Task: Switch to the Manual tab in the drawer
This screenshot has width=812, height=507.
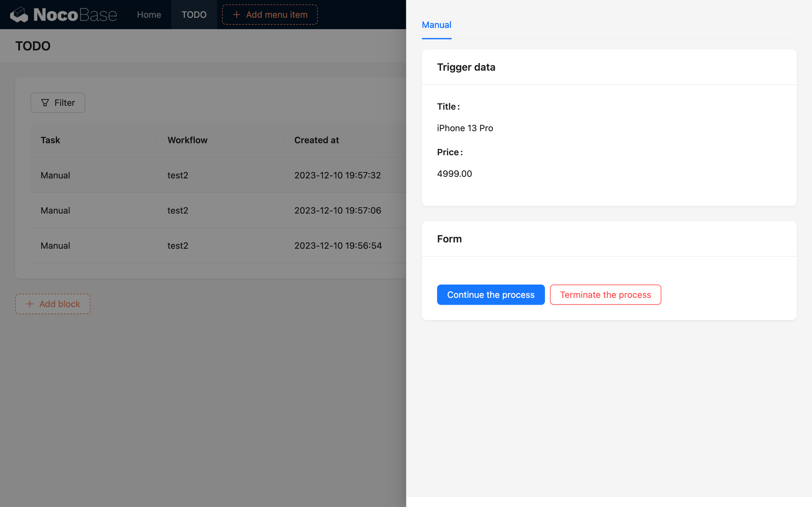Action: (x=436, y=24)
